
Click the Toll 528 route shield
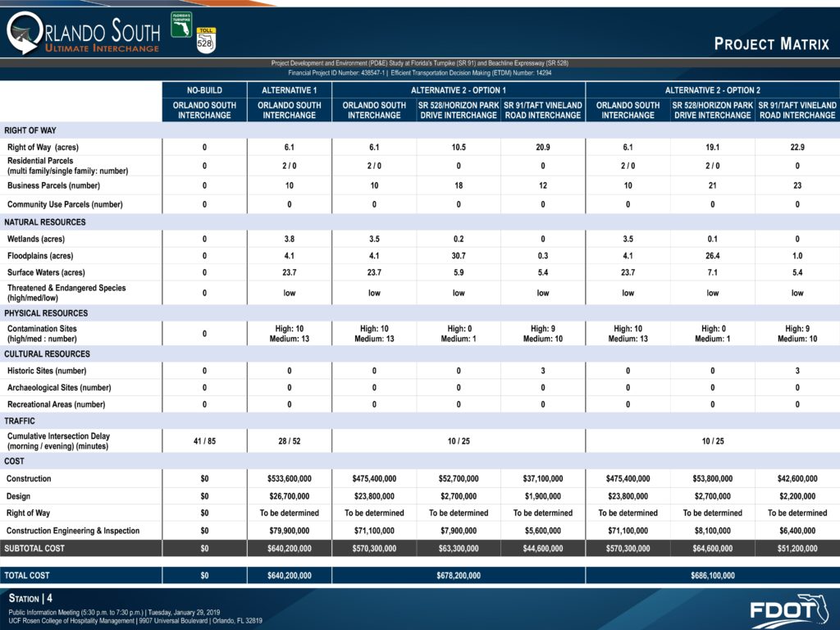point(206,40)
